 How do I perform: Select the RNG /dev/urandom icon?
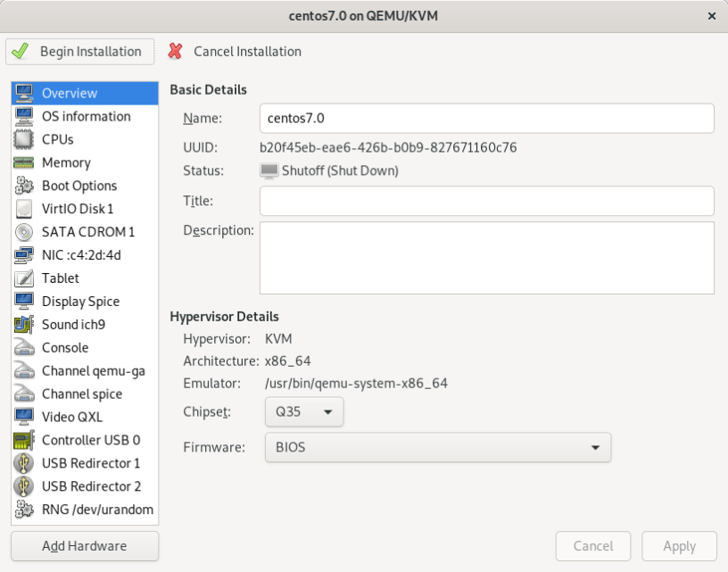click(x=25, y=510)
